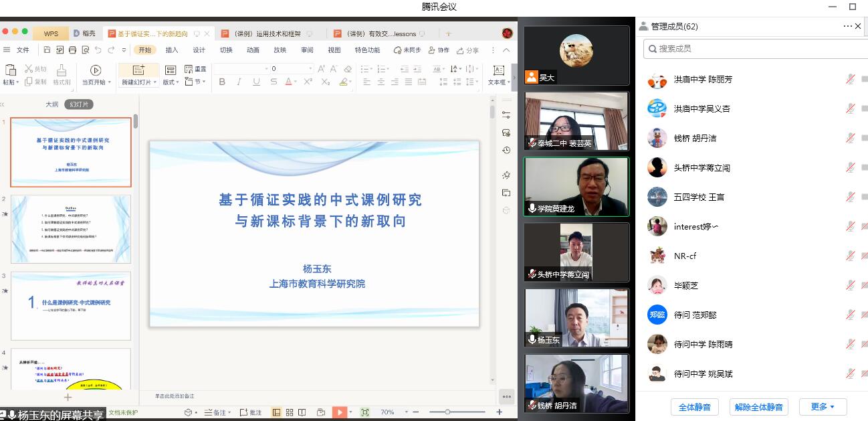Collapse the WPS ribbon with chevron
This screenshot has width=868, height=421.
[506, 50]
